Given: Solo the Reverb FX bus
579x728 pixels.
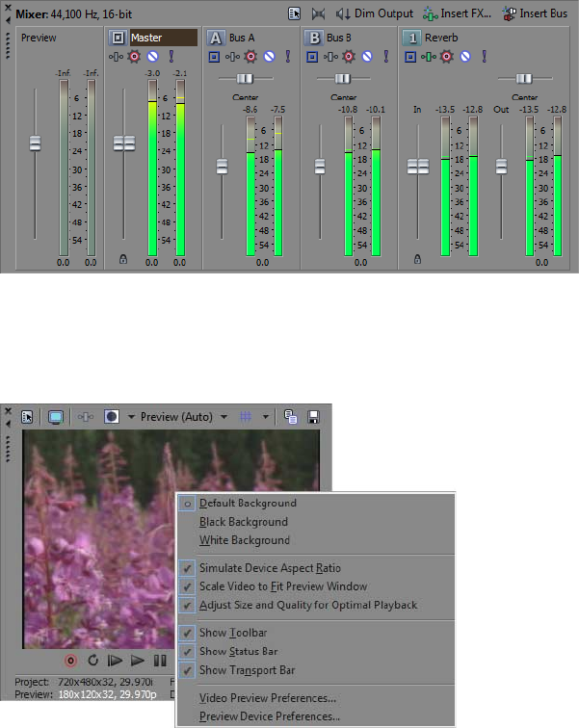Looking at the screenshot, I should tap(485, 57).
